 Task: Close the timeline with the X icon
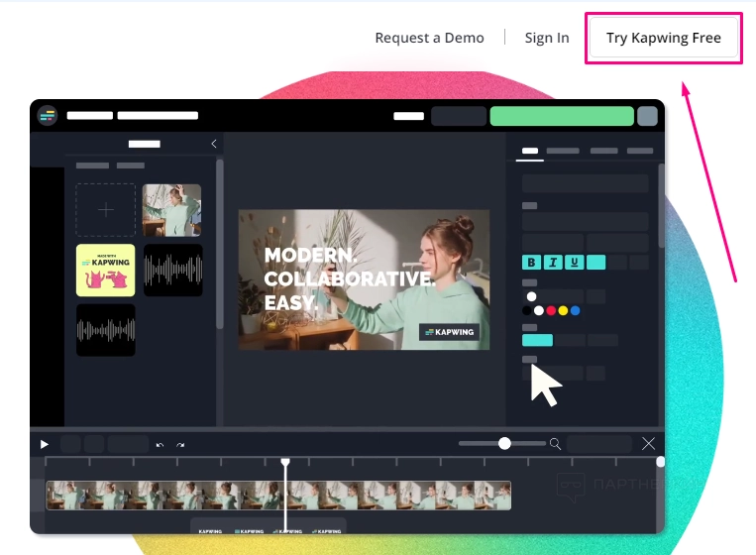point(648,444)
